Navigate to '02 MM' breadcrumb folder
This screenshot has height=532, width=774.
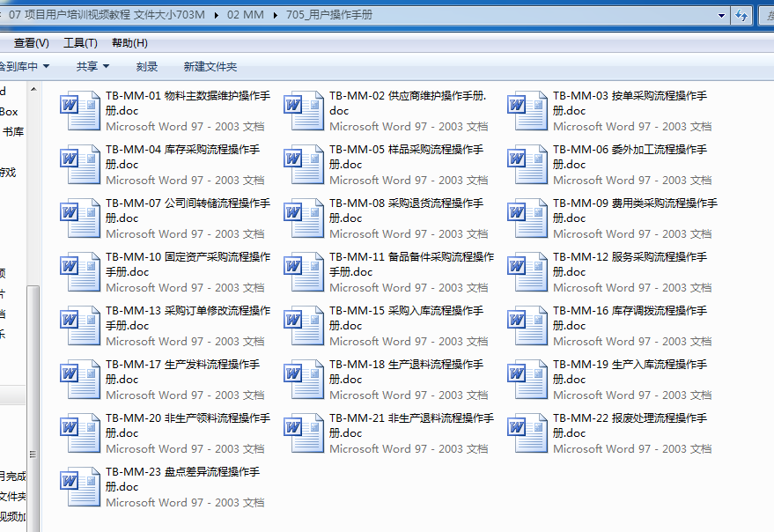246,15
